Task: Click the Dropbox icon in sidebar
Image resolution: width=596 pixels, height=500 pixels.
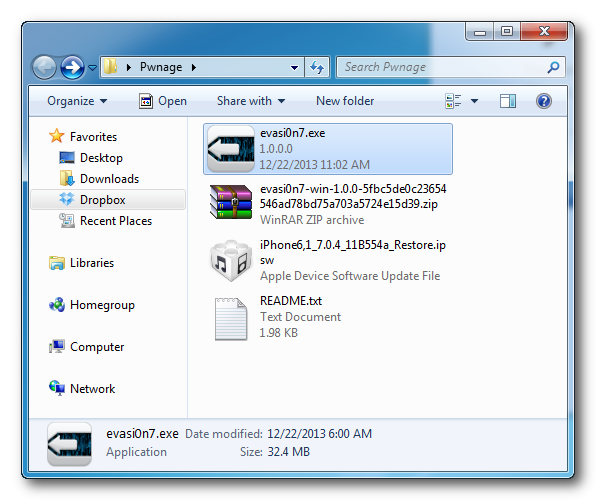Action: (67, 199)
